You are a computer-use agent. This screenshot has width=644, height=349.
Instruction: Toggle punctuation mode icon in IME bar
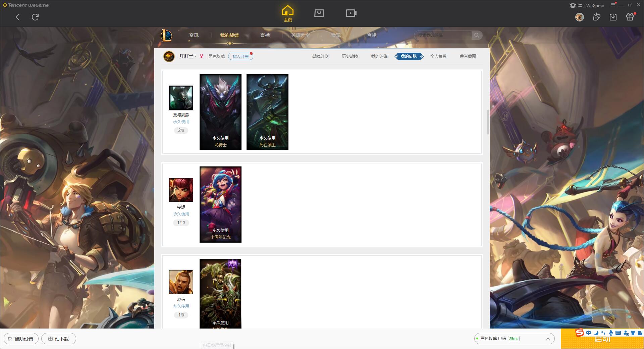click(x=603, y=333)
